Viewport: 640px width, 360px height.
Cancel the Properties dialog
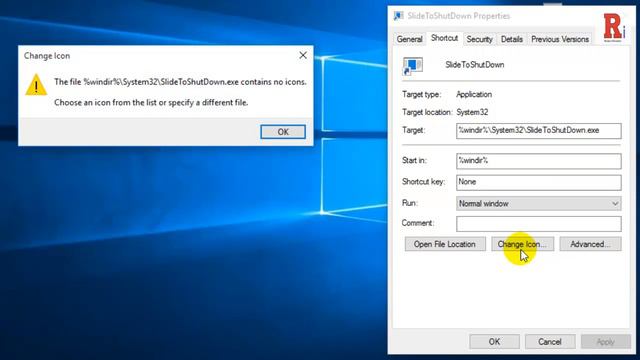coord(550,342)
